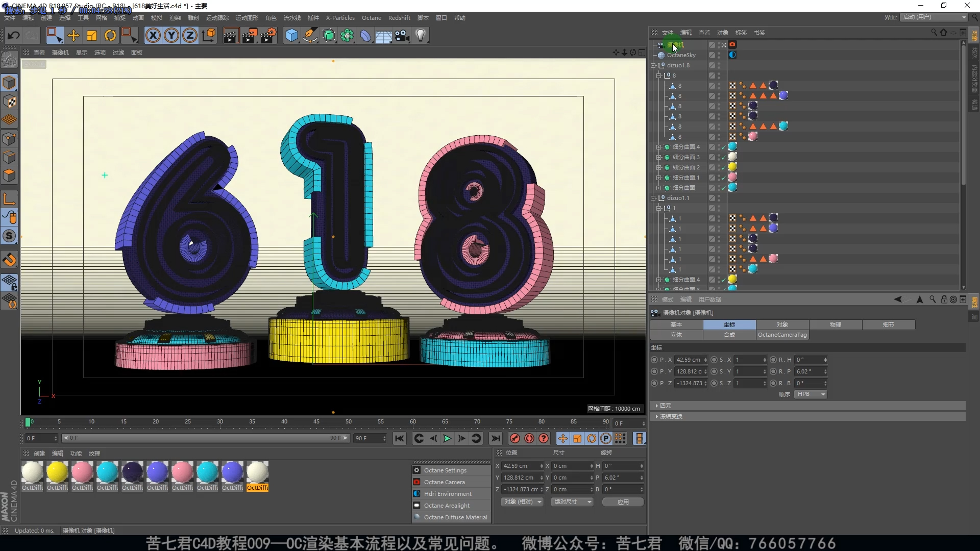Select the Move tool
980x551 pixels.
[73, 35]
